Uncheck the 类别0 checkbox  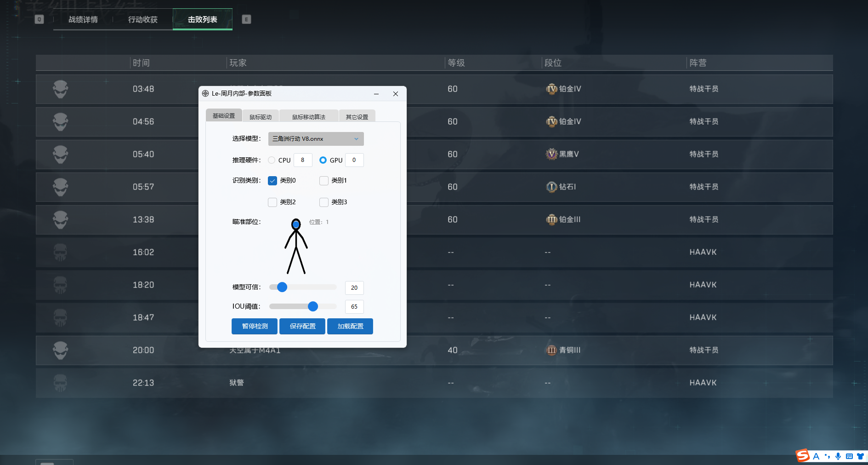[x=272, y=181]
